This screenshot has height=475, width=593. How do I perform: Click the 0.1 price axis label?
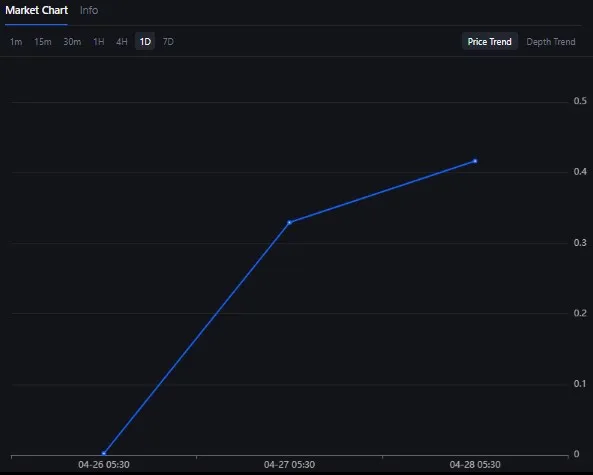pyautogui.click(x=580, y=383)
